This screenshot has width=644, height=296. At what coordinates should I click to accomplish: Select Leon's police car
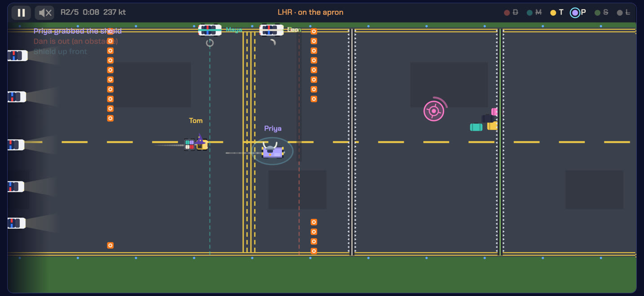point(271,30)
